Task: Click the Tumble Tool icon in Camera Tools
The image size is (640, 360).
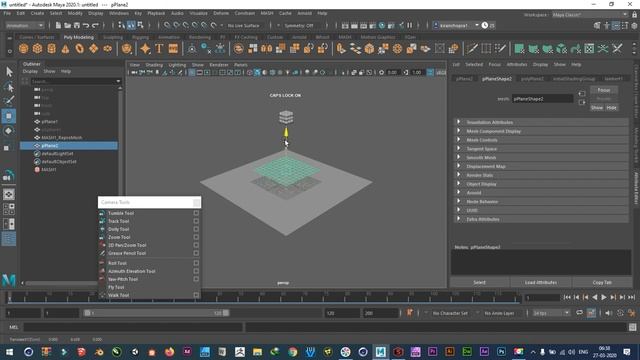Action: 102,213
